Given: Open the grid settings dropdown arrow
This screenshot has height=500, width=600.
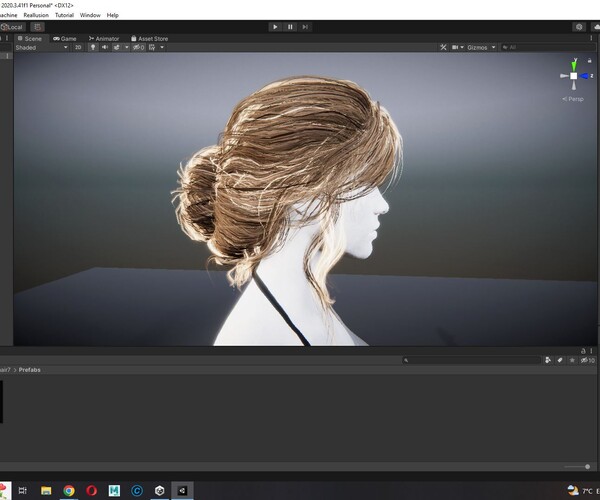Looking at the screenshot, I should [x=162, y=47].
